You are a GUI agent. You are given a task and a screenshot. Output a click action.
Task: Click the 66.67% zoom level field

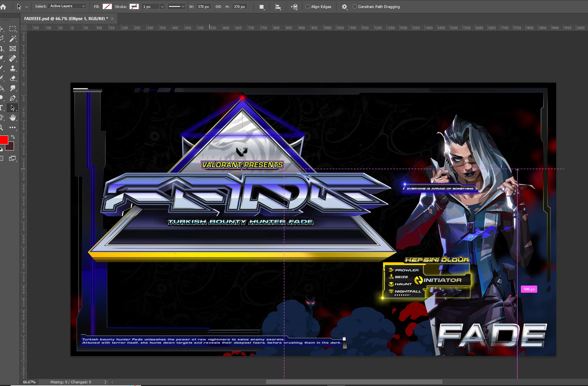coord(29,382)
